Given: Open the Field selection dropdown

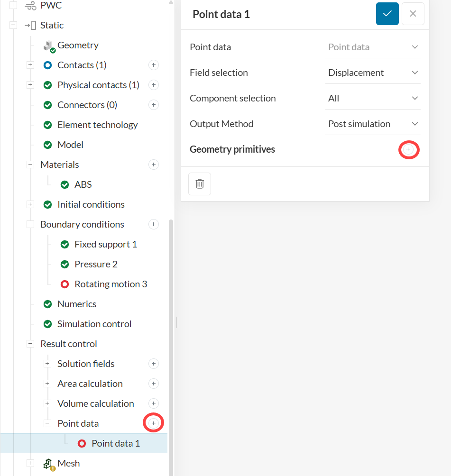Looking at the screenshot, I should (x=373, y=73).
